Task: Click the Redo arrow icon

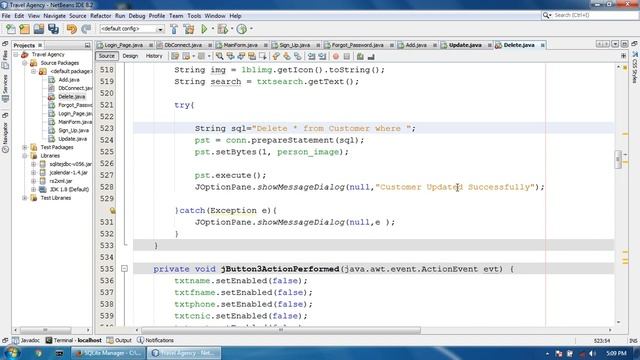Action: pyautogui.click(x=86, y=29)
